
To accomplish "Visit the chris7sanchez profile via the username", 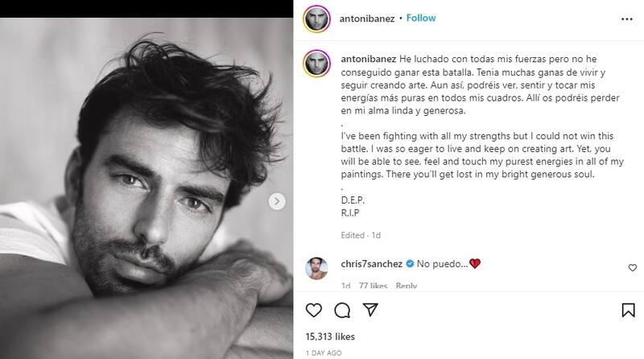I will 370,263.
